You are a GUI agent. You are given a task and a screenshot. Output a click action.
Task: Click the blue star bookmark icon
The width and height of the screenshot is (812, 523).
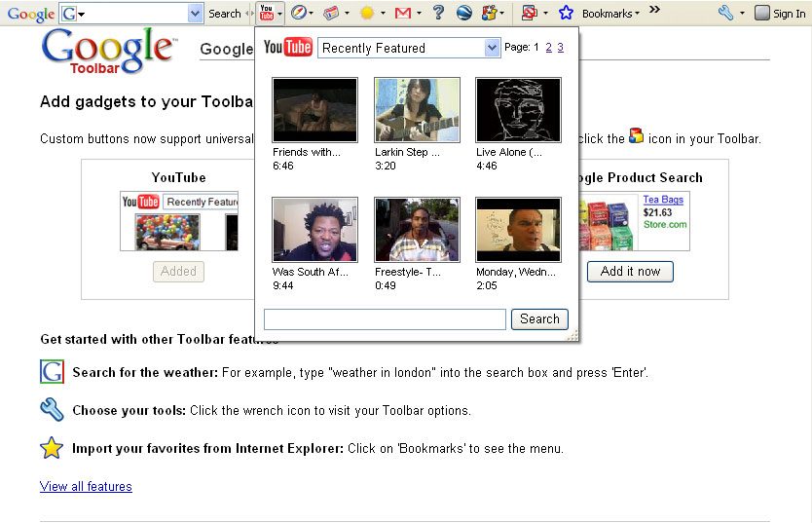tap(566, 13)
